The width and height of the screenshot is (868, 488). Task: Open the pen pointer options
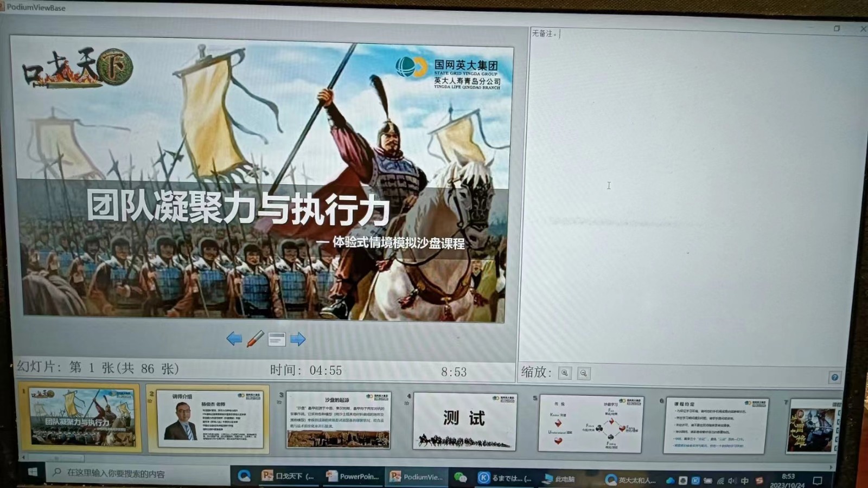[x=256, y=339]
